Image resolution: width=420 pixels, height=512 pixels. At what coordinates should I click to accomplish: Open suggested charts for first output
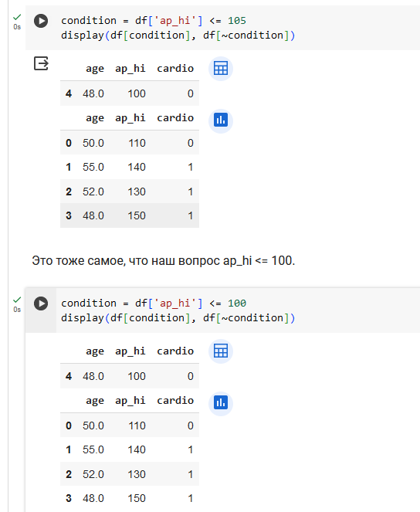[221, 120]
